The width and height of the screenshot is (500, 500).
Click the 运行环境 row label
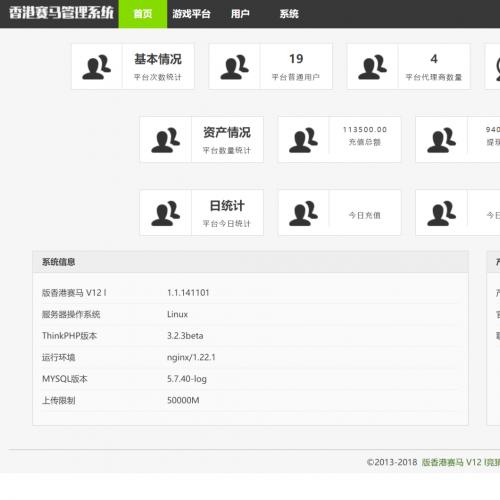pos(58,357)
